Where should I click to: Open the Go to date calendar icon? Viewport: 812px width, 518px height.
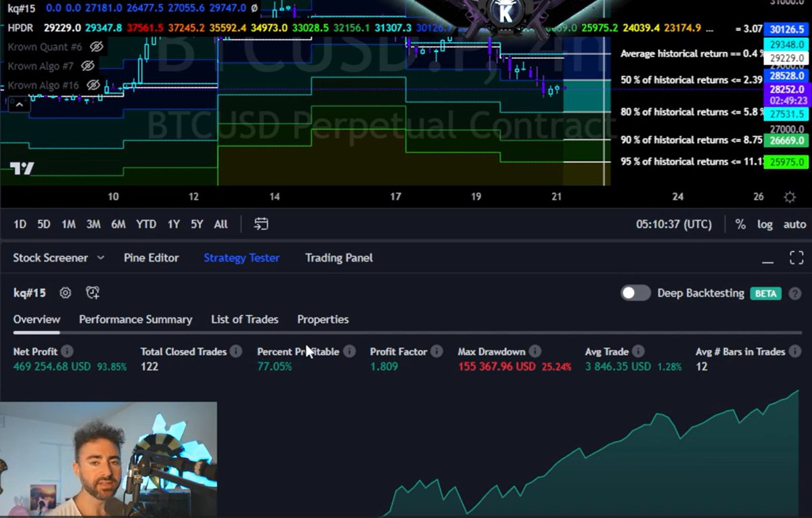tap(261, 224)
